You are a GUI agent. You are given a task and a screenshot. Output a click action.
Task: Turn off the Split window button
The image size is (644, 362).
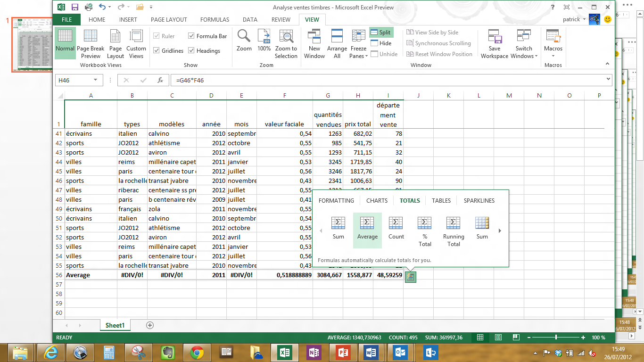click(381, 32)
